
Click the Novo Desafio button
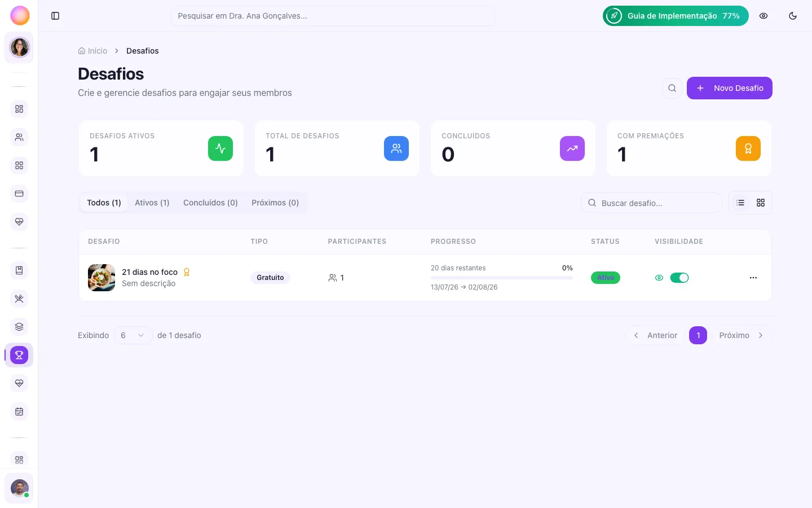(x=730, y=88)
